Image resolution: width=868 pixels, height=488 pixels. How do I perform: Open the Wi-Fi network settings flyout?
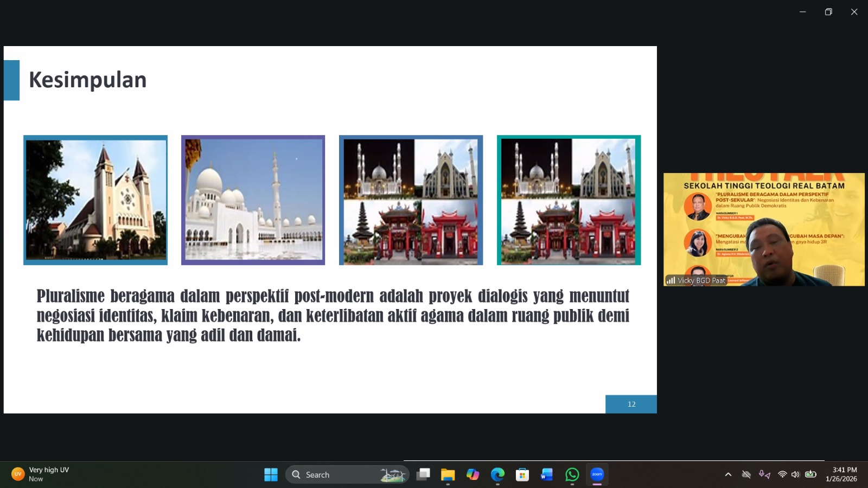[x=782, y=474]
